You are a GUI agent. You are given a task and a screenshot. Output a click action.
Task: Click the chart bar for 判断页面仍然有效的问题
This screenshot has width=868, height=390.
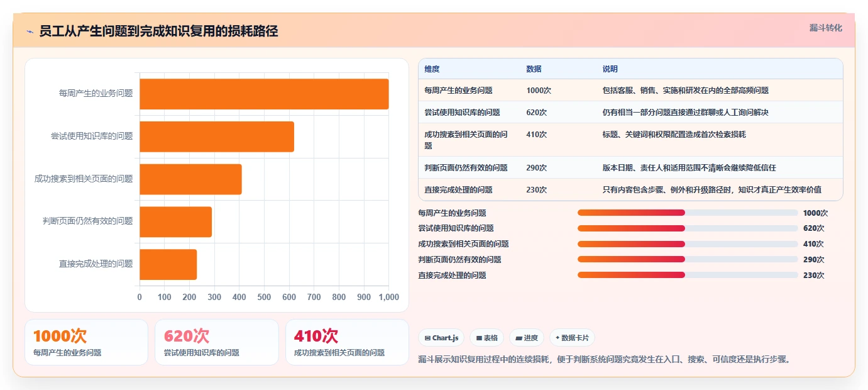point(175,221)
